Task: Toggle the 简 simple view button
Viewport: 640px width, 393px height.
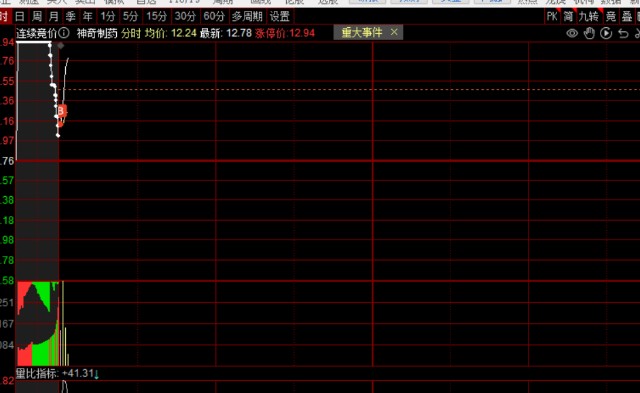Action: [x=568, y=17]
